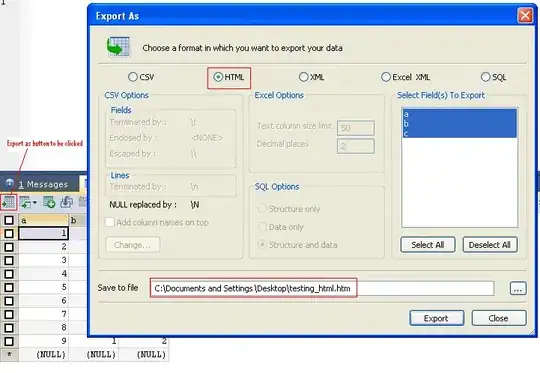The width and height of the screenshot is (540, 373).
Task: Close the Export As dialog with X
Action: (x=525, y=15)
